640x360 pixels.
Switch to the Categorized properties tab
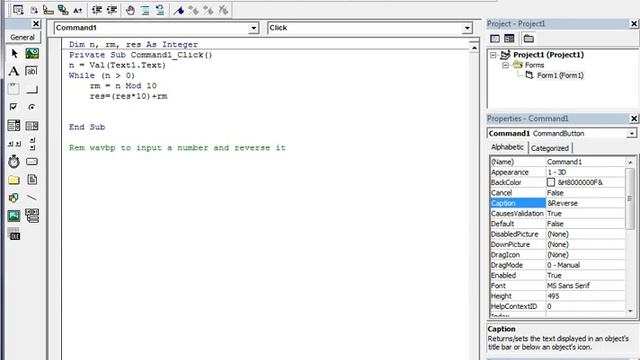pyautogui.click(x=550, y=148)
